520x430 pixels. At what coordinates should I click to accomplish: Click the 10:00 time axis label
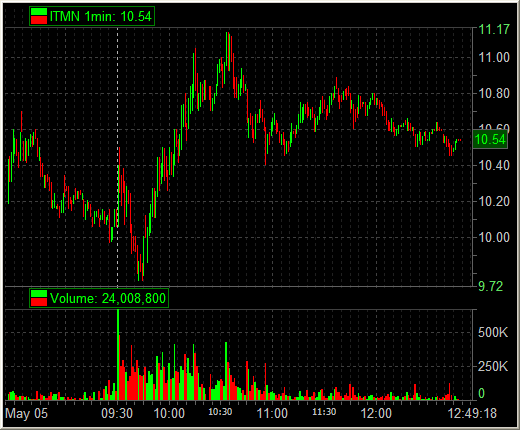click(169, 414)
